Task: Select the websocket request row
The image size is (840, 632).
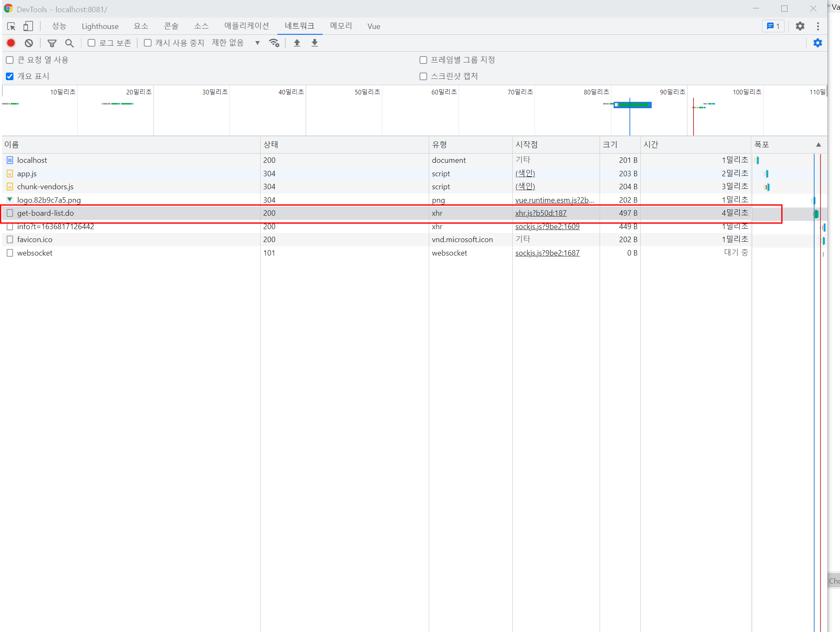Action: pos(35,253)
